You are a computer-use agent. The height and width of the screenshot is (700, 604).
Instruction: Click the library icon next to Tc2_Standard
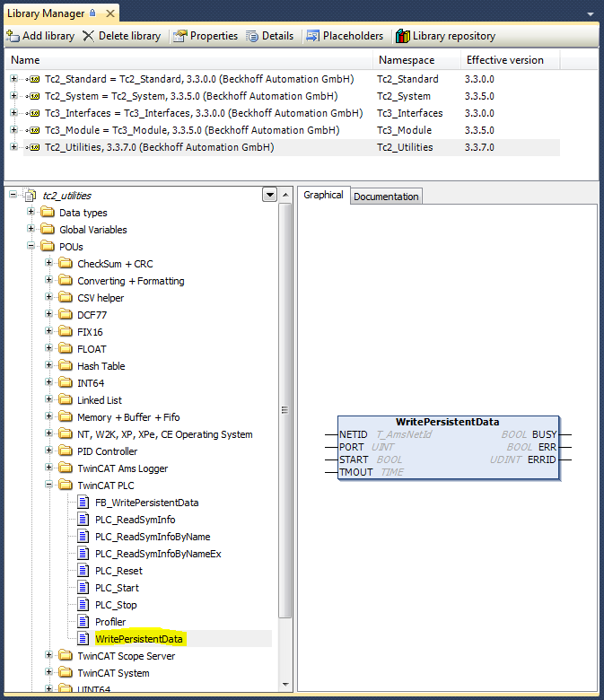point(33,79)
